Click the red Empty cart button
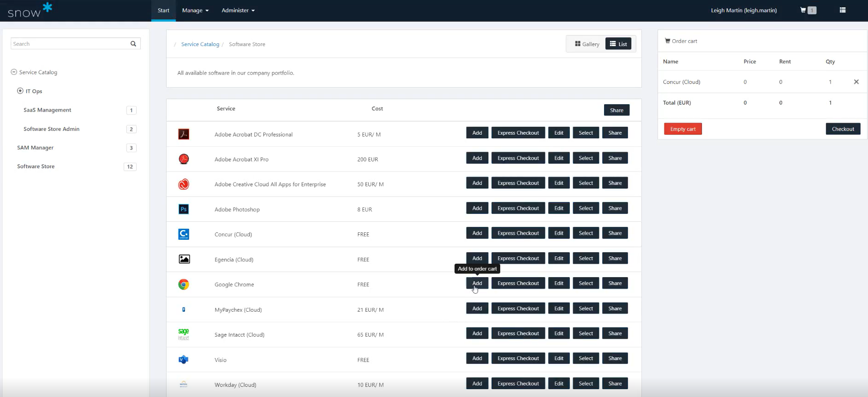Image resolution: width=868 pixels, height=397 pixels. pyautogui.click(x=682, y=129)
